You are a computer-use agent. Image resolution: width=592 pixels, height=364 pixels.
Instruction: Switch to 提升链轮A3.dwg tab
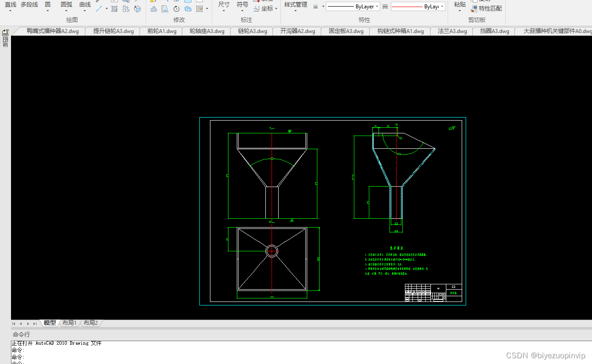(x=114, y=31)
